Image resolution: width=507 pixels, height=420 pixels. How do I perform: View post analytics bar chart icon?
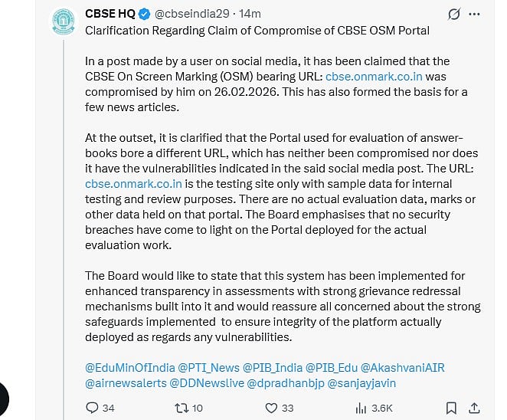point(361,409)
